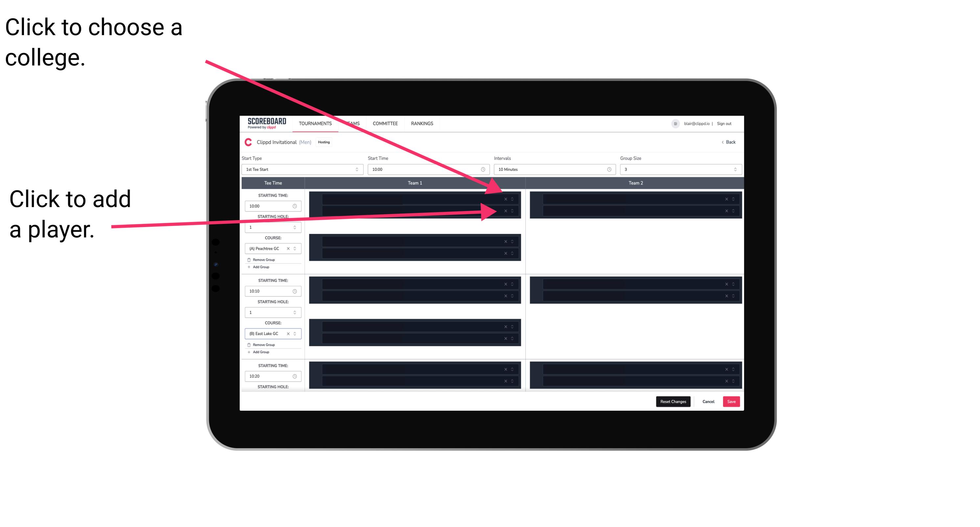The image size is (980, 527).
Task: Click the Add Group option for first tee
Action: point(259,267)
